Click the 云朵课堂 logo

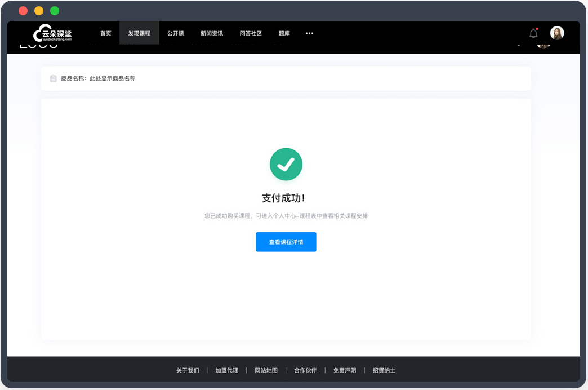[52, 33]
